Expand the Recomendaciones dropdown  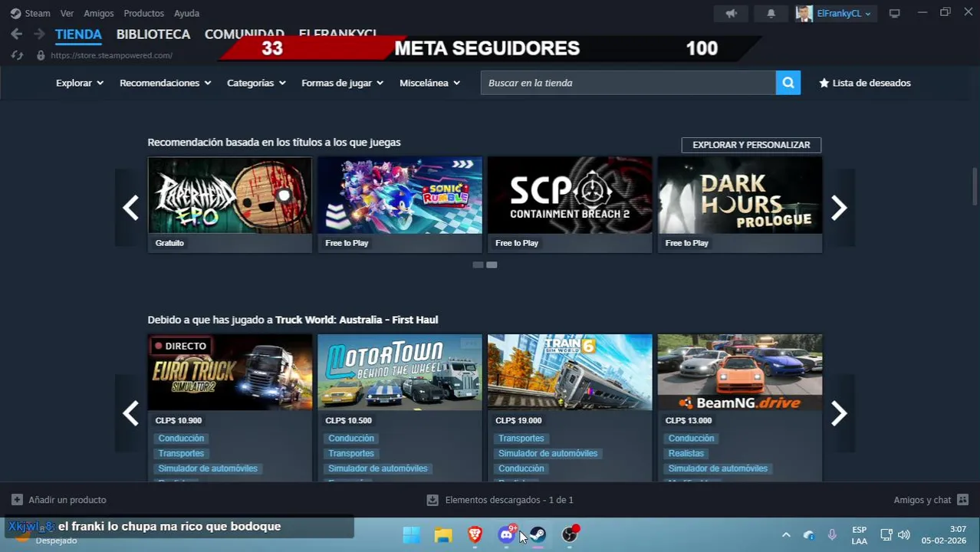[x=165, y=83]
